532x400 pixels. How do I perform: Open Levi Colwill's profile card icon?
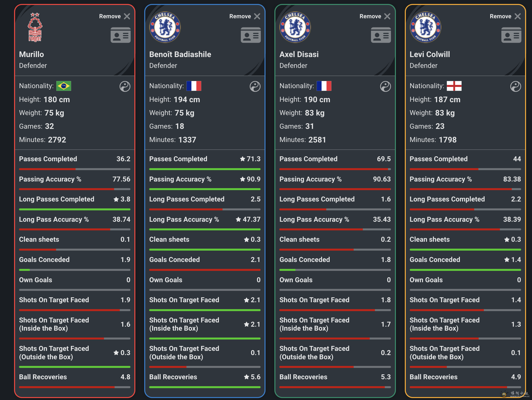[x=511, y=35]
